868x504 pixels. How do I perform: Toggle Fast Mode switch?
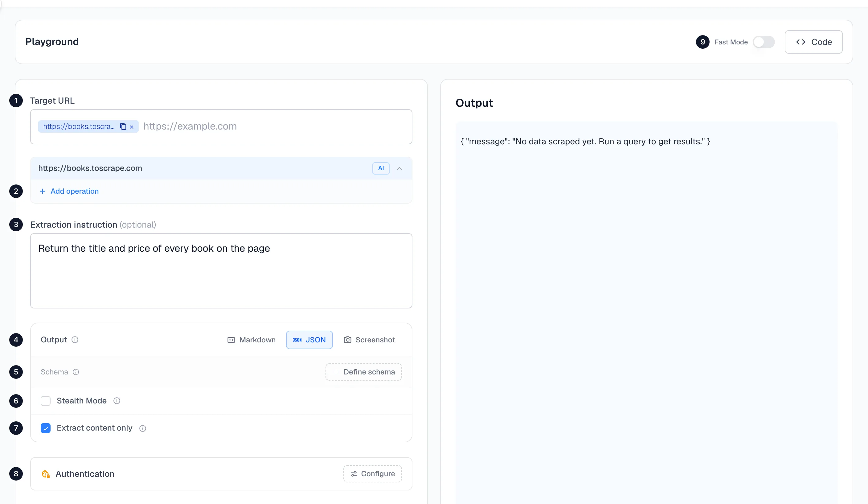pyautogui.click(x=764, y=42)
